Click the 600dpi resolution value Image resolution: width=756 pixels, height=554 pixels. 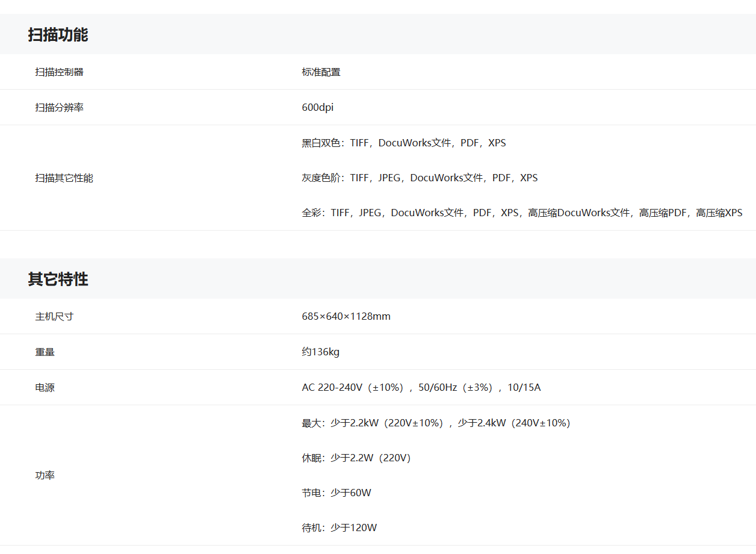click(317, 108)
